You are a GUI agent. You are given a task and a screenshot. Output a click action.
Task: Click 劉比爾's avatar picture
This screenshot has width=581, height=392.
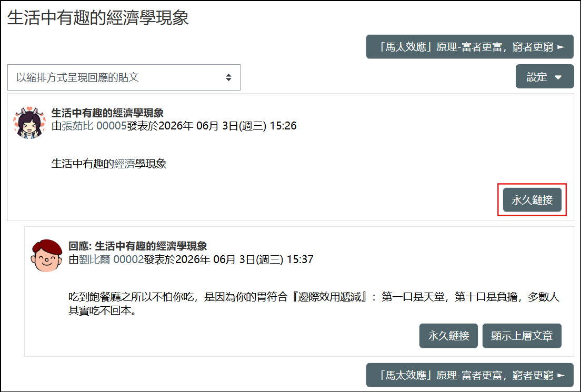point(47,256)
